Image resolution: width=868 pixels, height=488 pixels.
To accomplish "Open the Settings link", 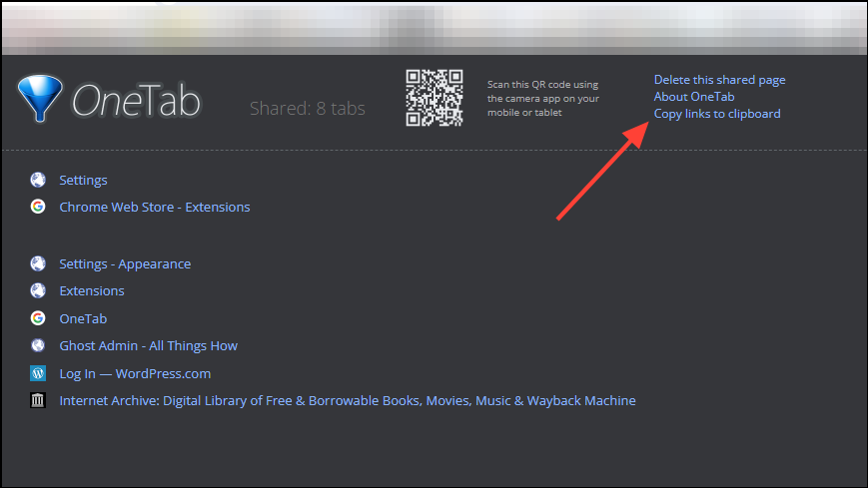I will click(83, 180).
